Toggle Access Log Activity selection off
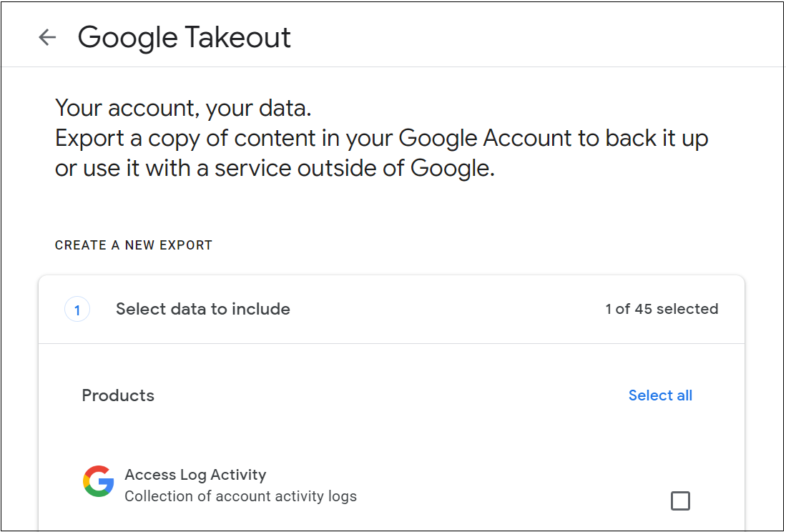Viewport: 786px width, 532px height. [680, 501]
